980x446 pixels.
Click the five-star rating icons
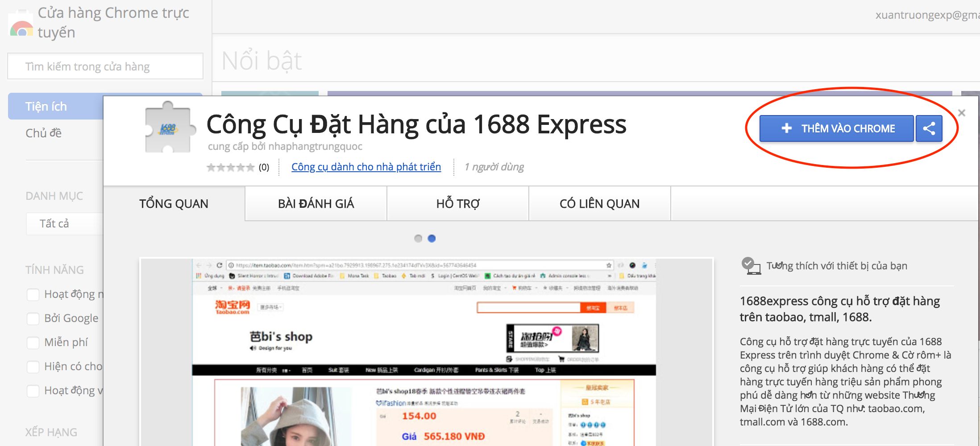[x=230, y=167]
